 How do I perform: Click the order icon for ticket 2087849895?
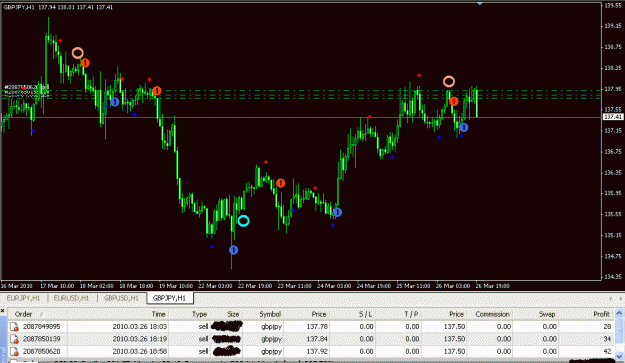coord(14,327)
